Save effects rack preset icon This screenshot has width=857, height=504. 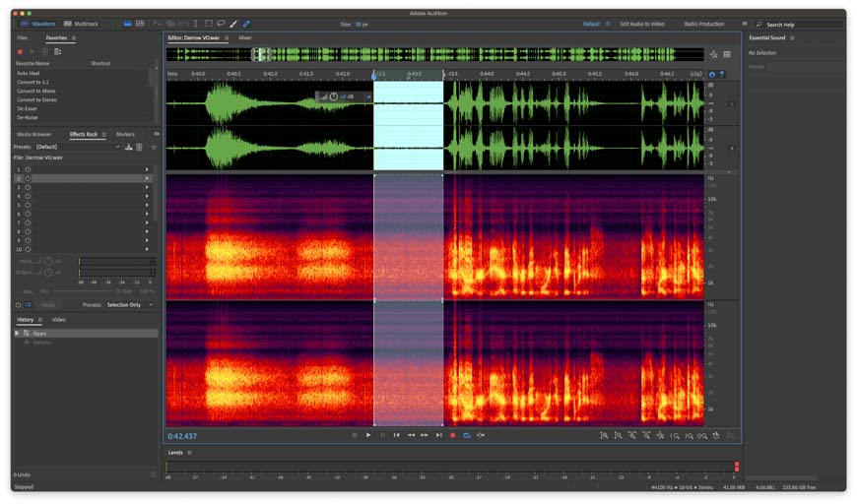[129, 147]
